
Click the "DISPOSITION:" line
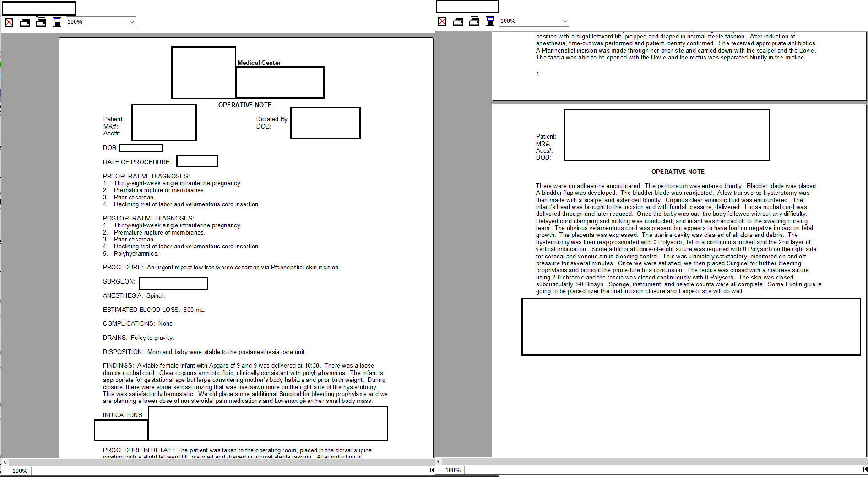pyautogui.click(x=204, y=352)
